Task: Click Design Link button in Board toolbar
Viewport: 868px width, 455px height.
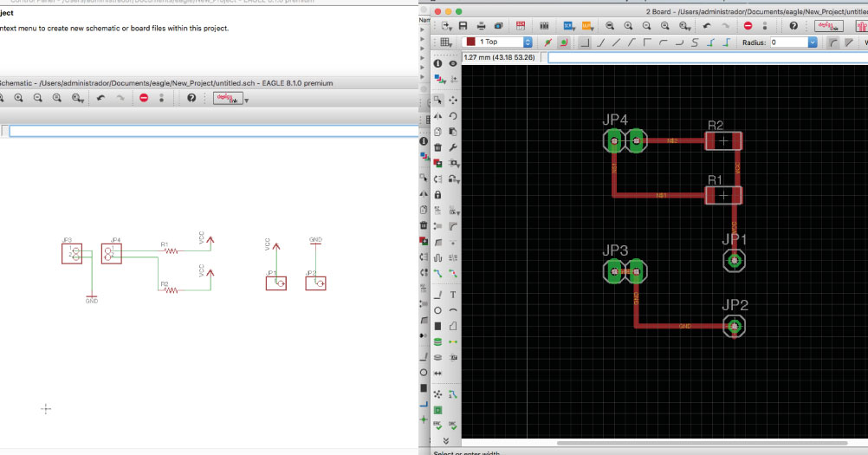Action: tap(829, 26)
